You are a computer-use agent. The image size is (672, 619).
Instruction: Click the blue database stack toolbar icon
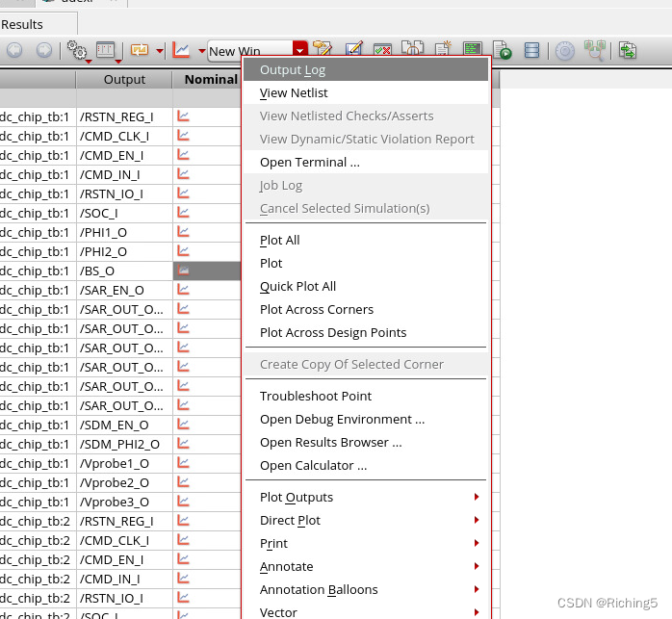(x=531, y=50)
